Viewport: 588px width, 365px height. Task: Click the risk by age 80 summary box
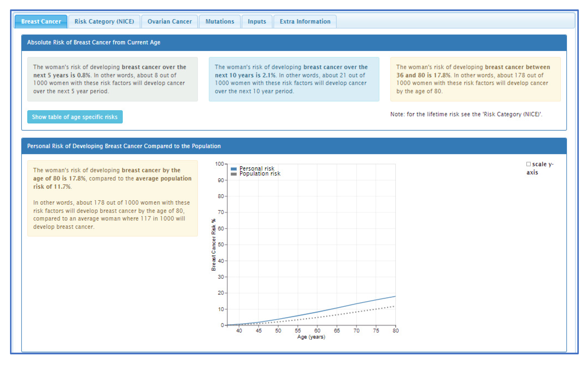[112, 198]
